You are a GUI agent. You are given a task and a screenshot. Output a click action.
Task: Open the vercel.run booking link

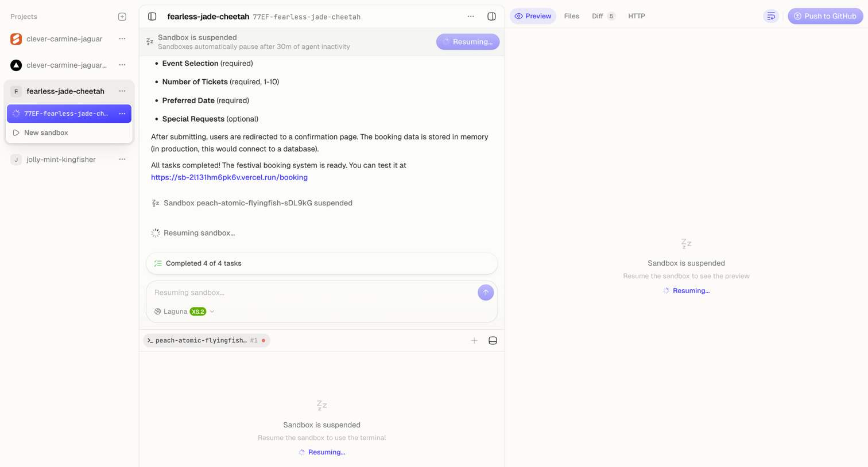[229, 177]
